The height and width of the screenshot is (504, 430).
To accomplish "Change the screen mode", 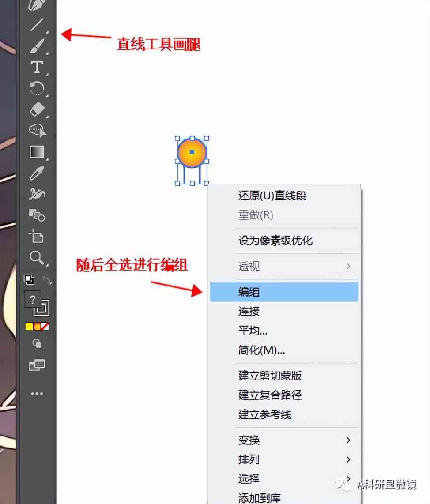I will 37,365.
